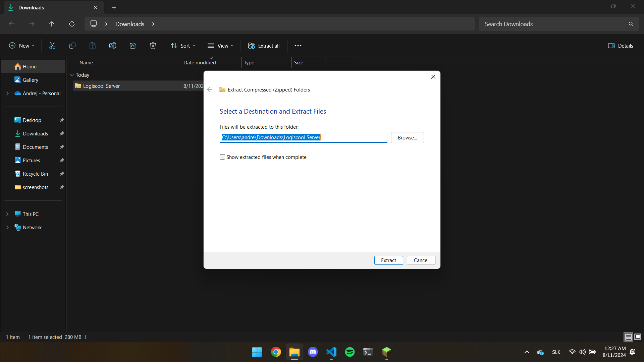Click chevron before Downloads in address bar
The width and height of the screenshot is (644, 362).
(x=106, y=24)
